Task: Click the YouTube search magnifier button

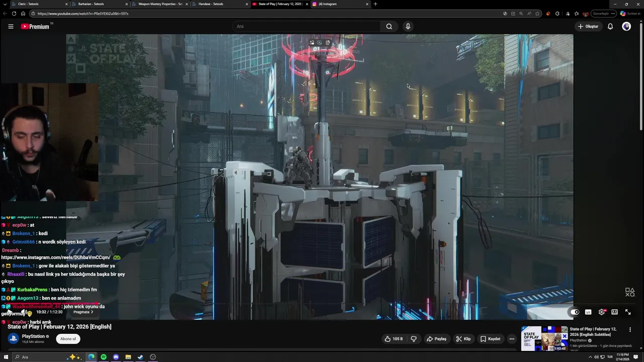Action: tap(389, 27)
